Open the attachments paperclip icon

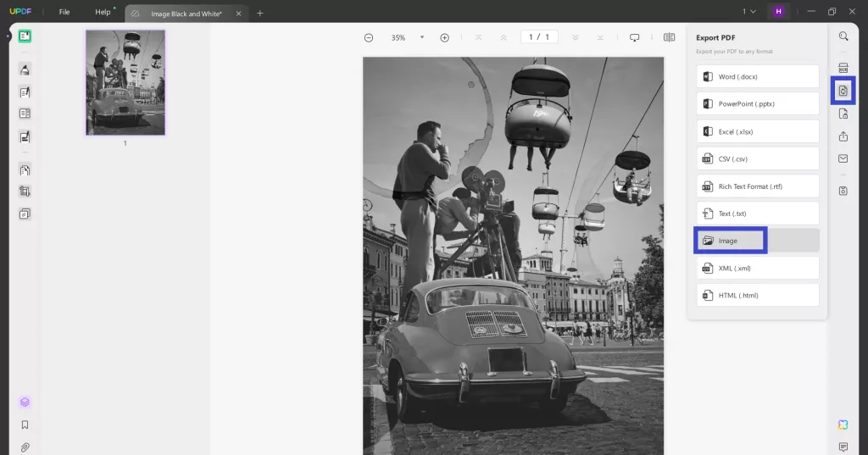[x=25, y=447]
